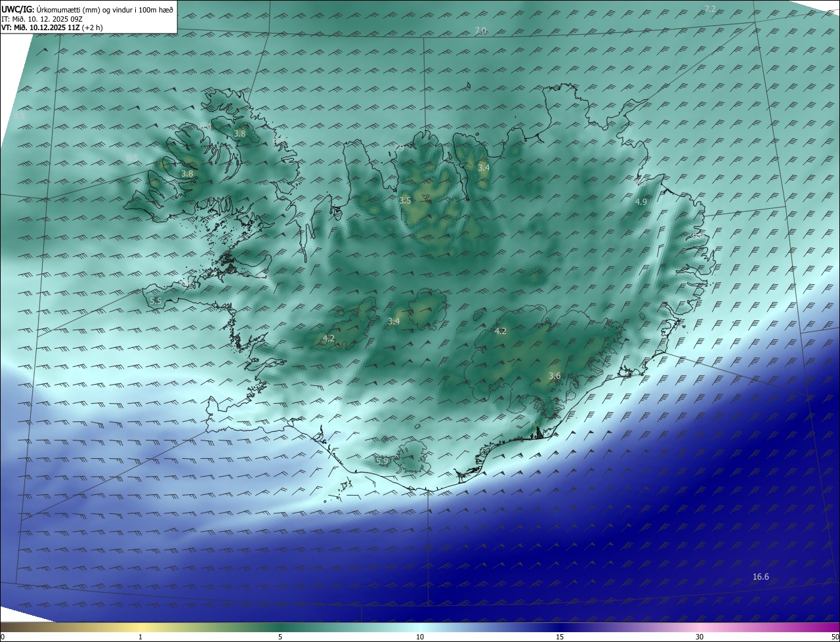Click the color scale label '50'
This screenshot has height=642, width=840.
(x=835, y=637)
